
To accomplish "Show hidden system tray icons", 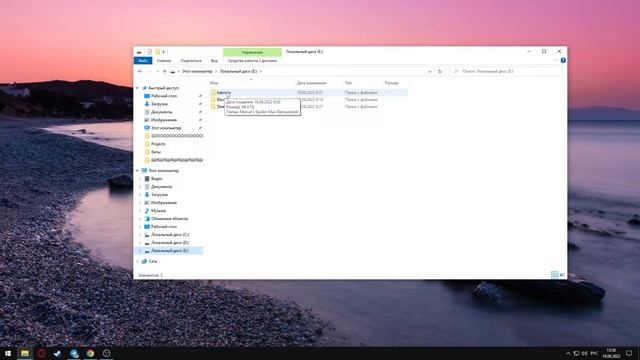I will [x=568, y=353].
